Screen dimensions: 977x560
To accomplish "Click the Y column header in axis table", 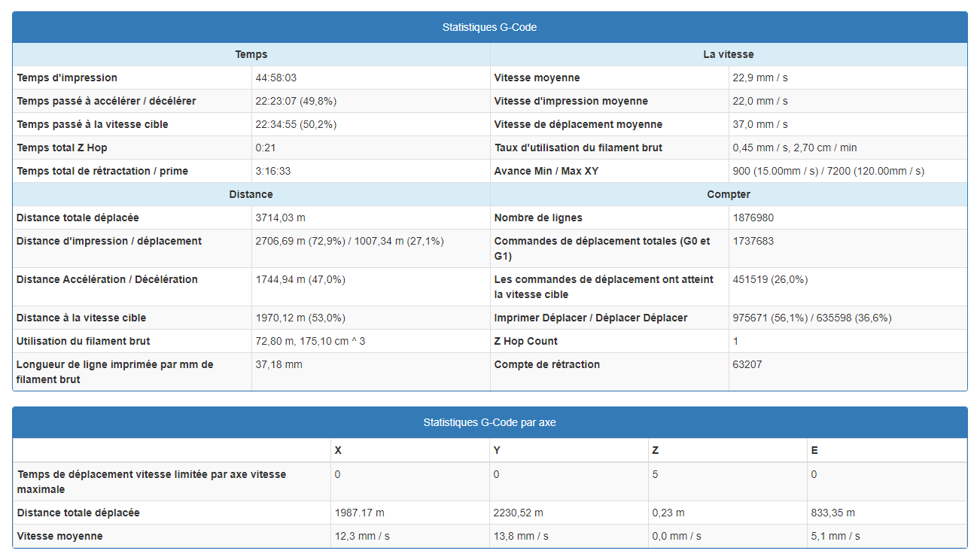I will click(x=497, y=450).
